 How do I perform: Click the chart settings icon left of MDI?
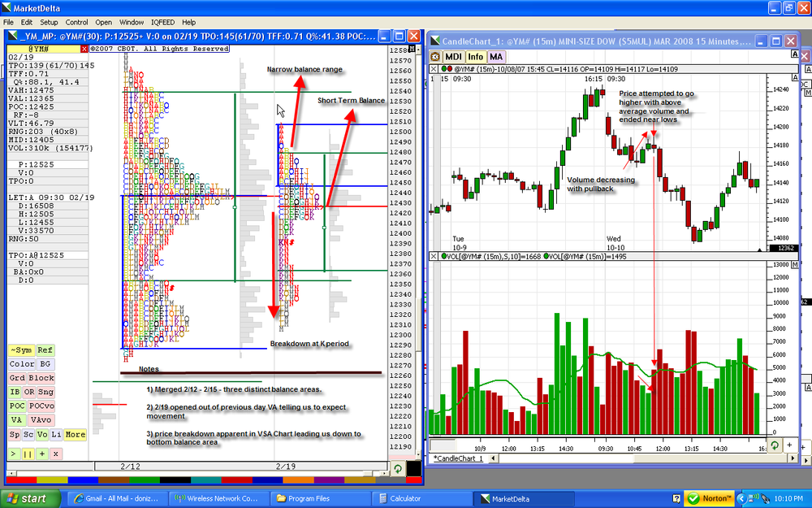pyautogui.click(x=435, y=57)
